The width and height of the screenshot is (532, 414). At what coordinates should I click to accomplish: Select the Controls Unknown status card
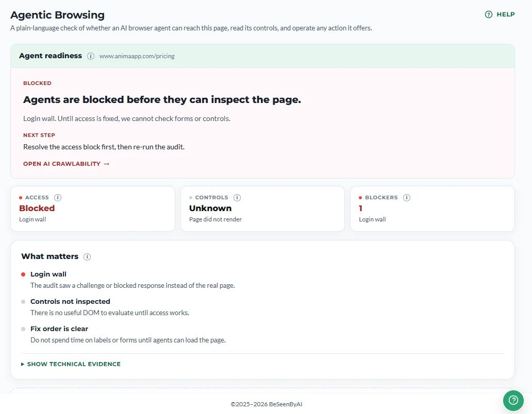[262, 209]
